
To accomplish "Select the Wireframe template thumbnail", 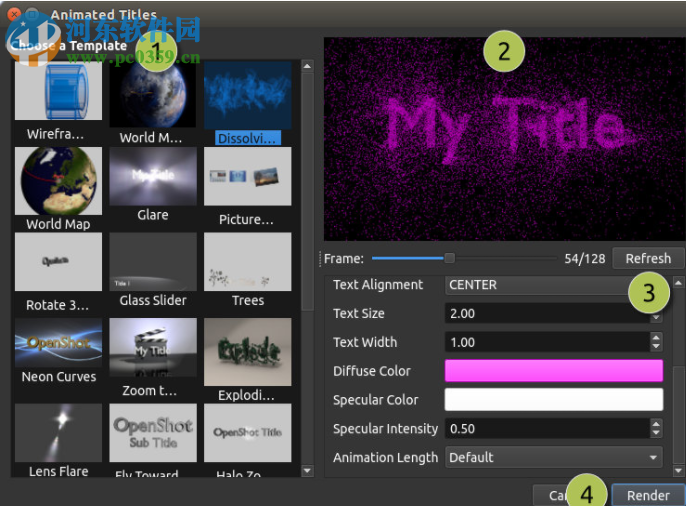I will [x=58, y=91].
